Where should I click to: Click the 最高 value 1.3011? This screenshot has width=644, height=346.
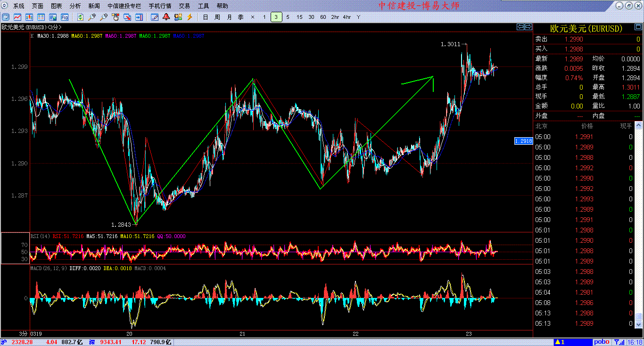630,87
